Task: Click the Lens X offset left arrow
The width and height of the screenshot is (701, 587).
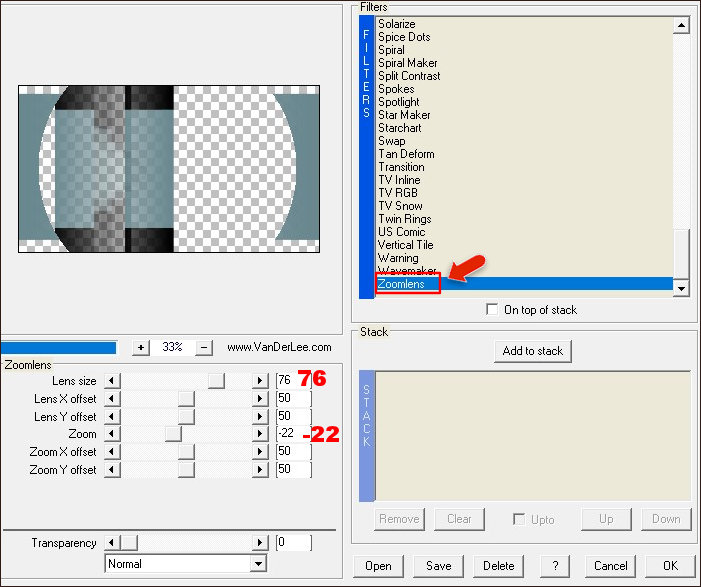Action: click(x=111, y=399)
